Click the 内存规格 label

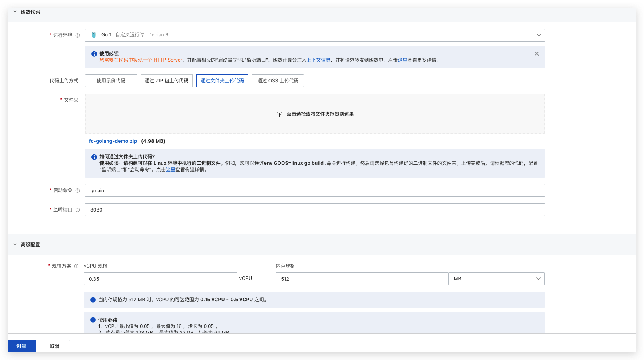coord(285,266)
